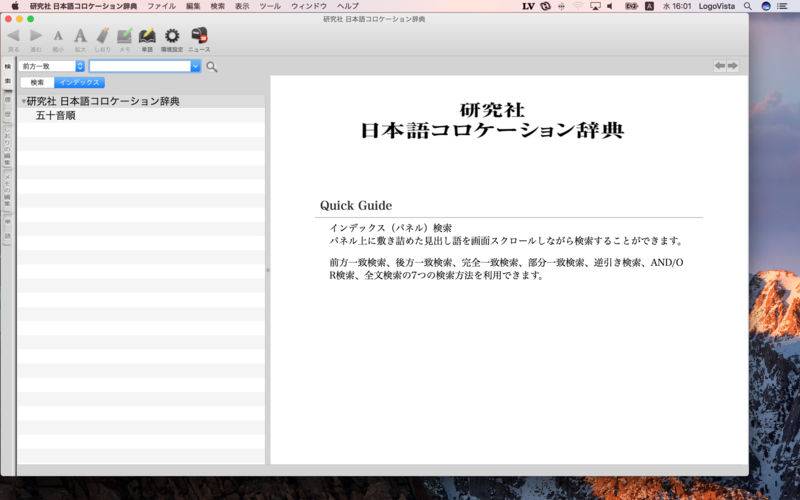This screenshot has height=500, width=800.
Task: Open the ウィンドウ menu
Action: point(309,6)
